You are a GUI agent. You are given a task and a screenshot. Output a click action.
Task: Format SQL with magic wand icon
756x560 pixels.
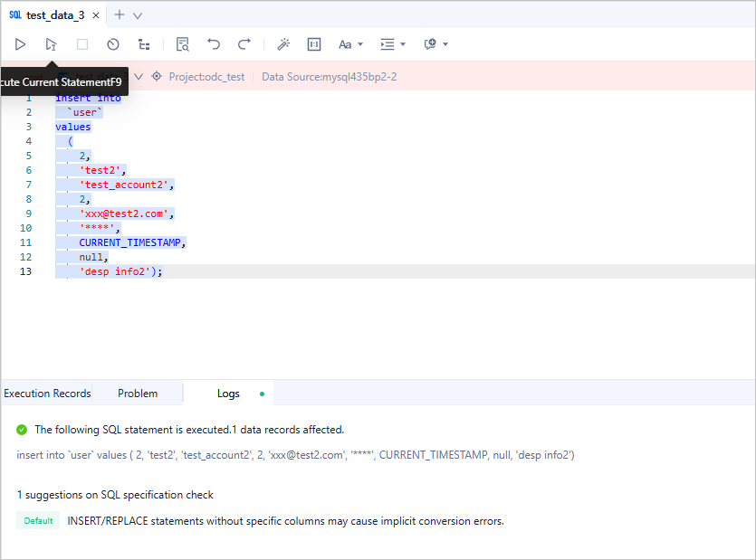[x=283, y=44]
